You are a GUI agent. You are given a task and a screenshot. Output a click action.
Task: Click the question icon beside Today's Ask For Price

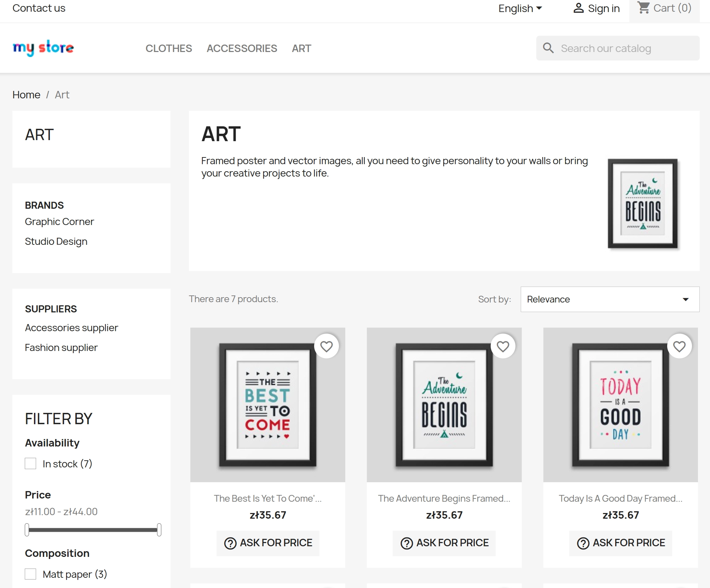[x=583, y=542]
